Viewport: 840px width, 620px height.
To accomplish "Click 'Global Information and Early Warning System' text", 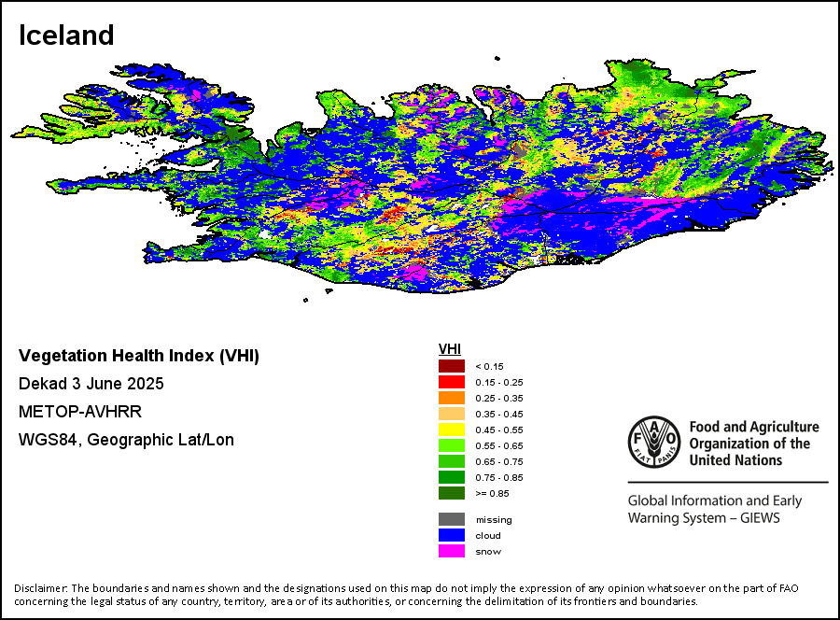I will coord(715,509).
